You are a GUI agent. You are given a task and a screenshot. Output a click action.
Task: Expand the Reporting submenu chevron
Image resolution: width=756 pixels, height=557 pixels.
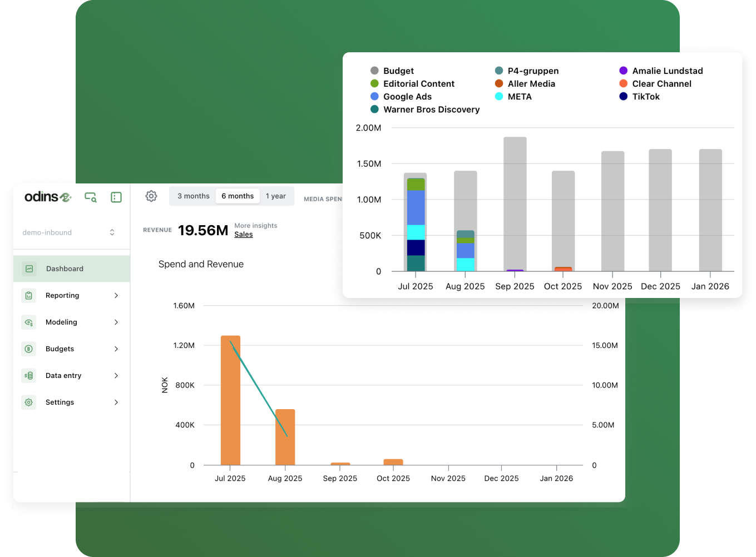pos(116,295)
